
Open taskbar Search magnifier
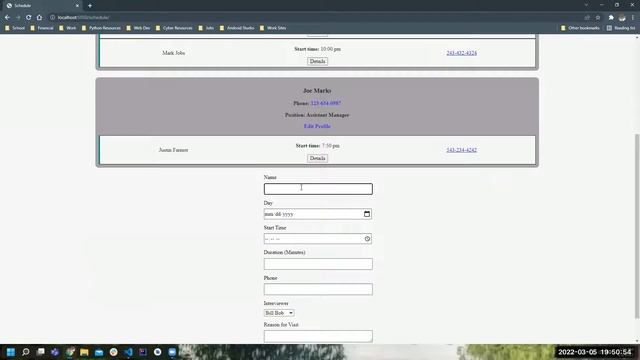pyautogui.click(x=26, y=352)
